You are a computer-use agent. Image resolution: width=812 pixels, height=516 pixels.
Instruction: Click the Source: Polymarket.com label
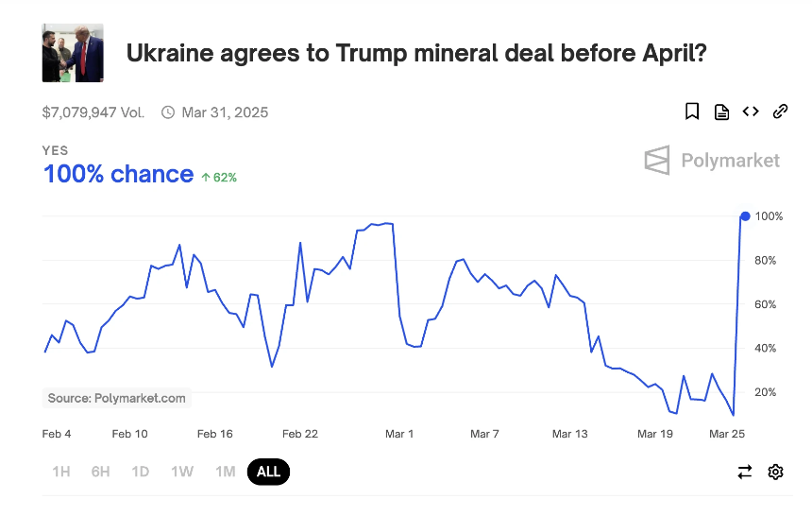click(116, 398)
